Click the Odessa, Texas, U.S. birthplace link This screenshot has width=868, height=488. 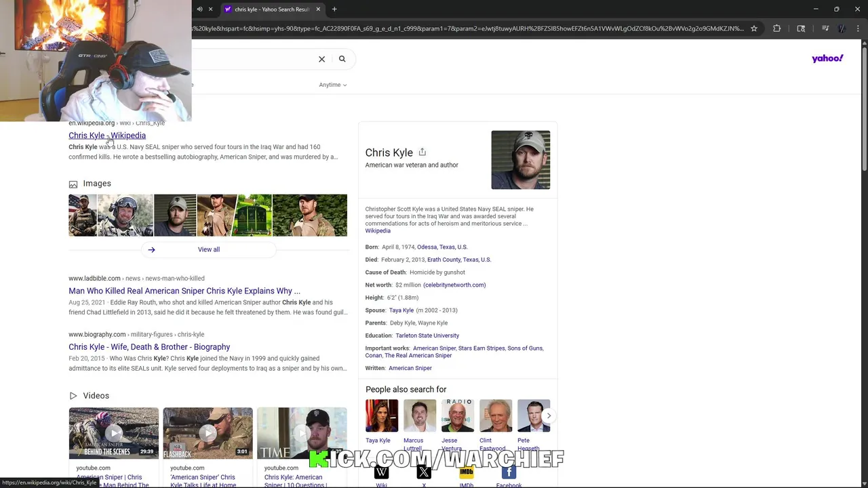pos(442,247)
